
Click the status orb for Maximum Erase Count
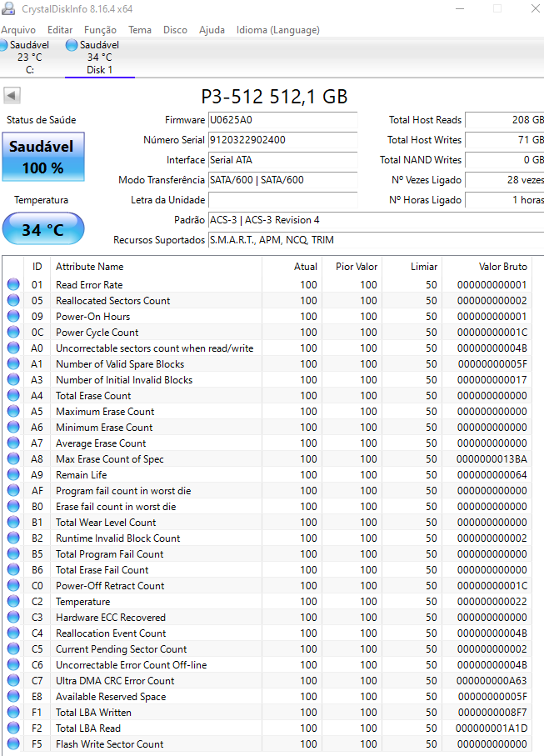pyautogui.click(x=13, y=411)
